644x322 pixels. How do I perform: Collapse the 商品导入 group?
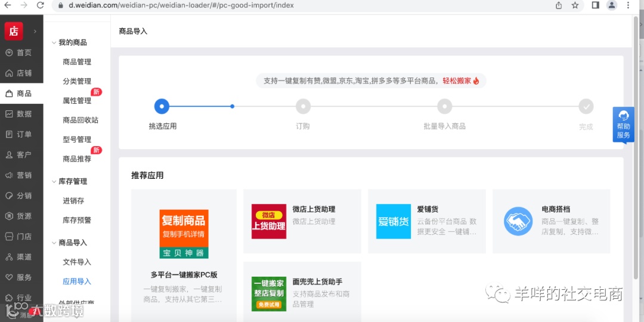click(x=54, y=243)
